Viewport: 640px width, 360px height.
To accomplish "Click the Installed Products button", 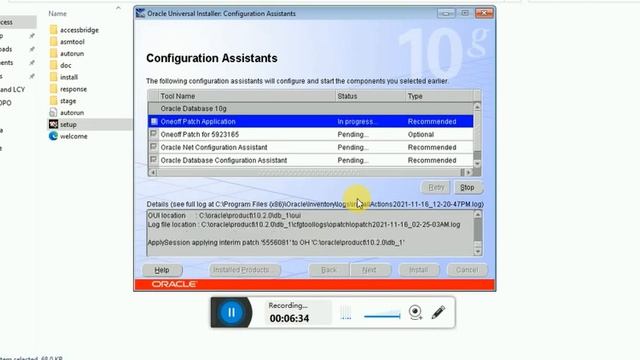I will [x=244, y=270].
